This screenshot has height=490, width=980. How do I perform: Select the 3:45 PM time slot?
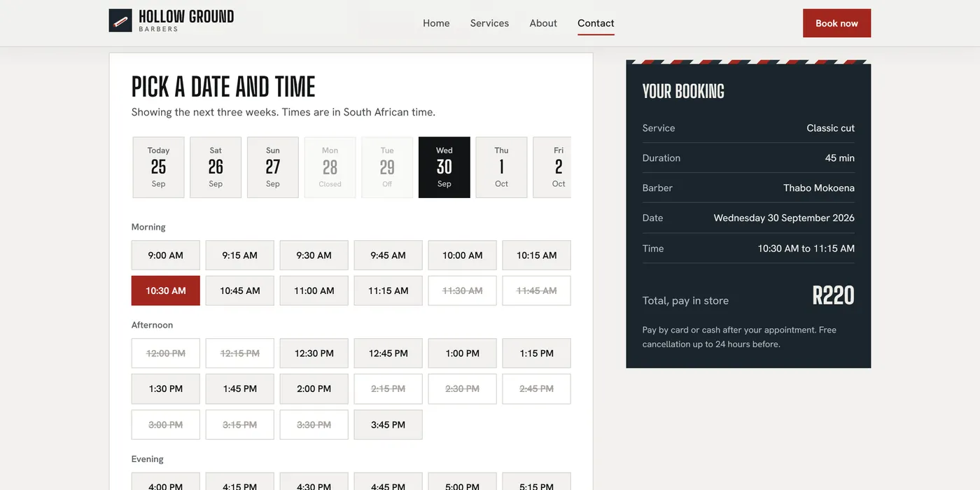pyautogui.click(x=388, y=425)
